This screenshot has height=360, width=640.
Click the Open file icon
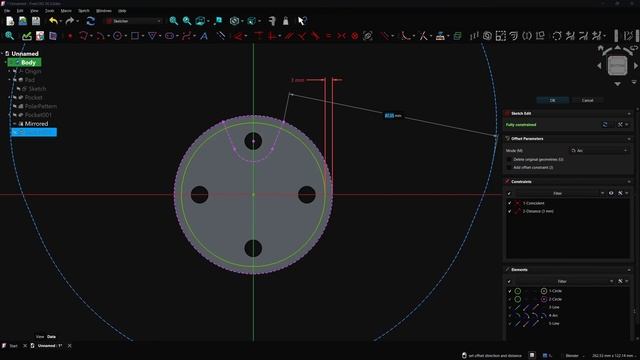point(23,21)
